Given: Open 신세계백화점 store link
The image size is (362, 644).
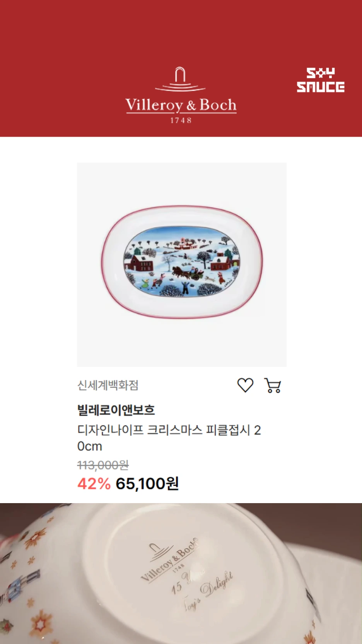Looking at the screenshot, I should (108, 385).
